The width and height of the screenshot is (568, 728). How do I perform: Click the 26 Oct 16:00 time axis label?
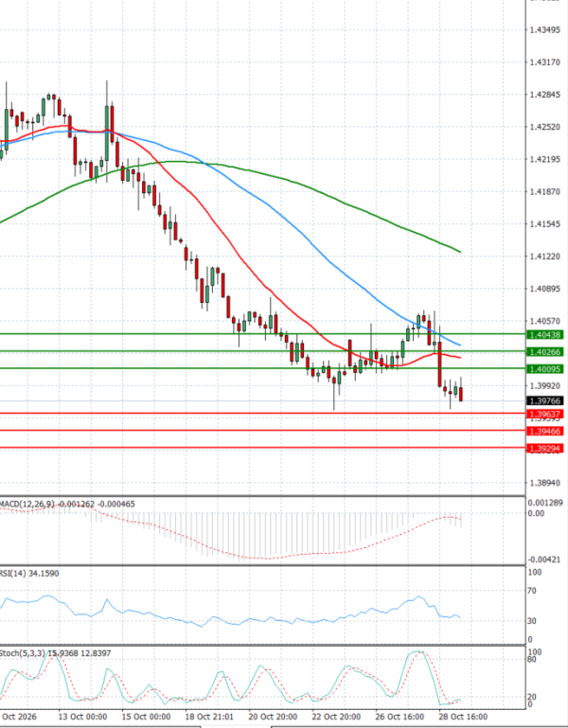click(x=399, y=717)
